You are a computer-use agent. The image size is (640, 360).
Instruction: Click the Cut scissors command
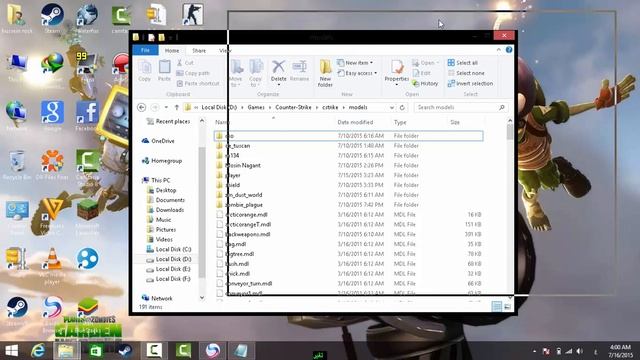[x=185, y=63]
